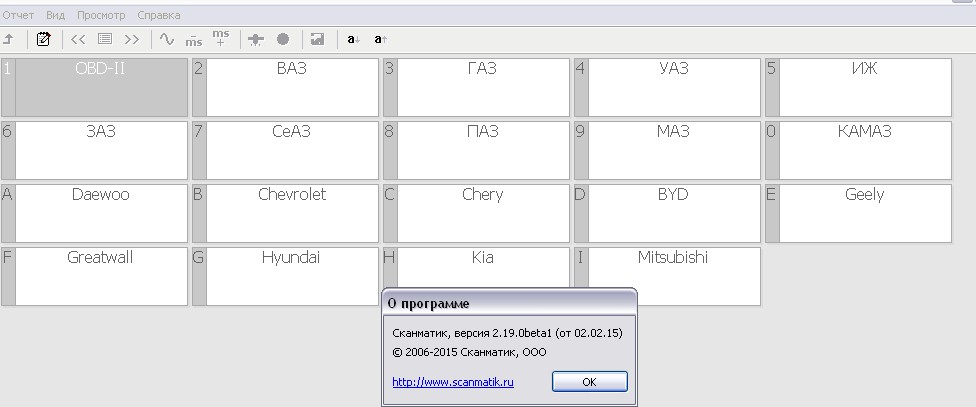Select the Daewoo tile
The image size is (976, 407).
[x=95, y=213]
